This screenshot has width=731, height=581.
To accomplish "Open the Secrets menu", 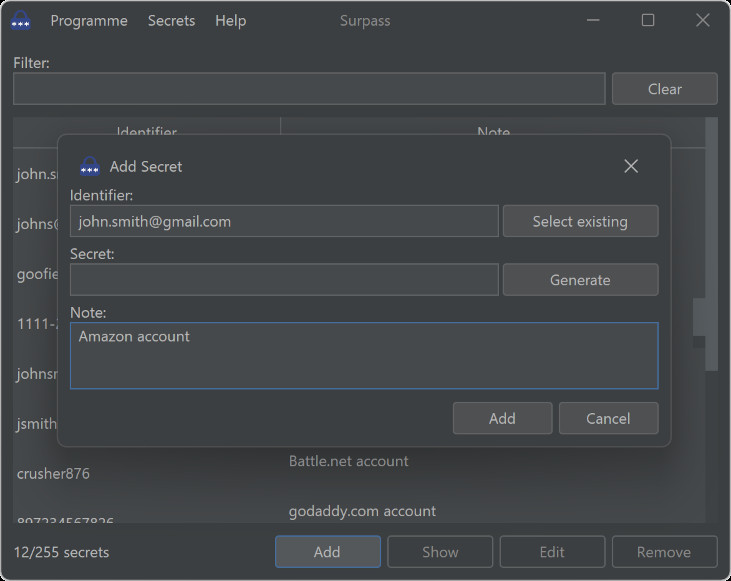I will pos(171,20).
